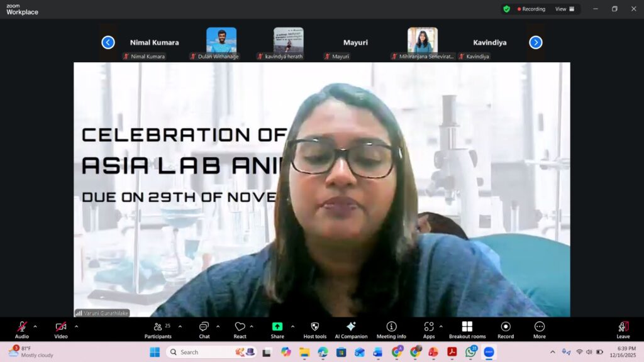Open the Chat panel
The height and width of the screenshot is (362, 644).
click(204, 329)
